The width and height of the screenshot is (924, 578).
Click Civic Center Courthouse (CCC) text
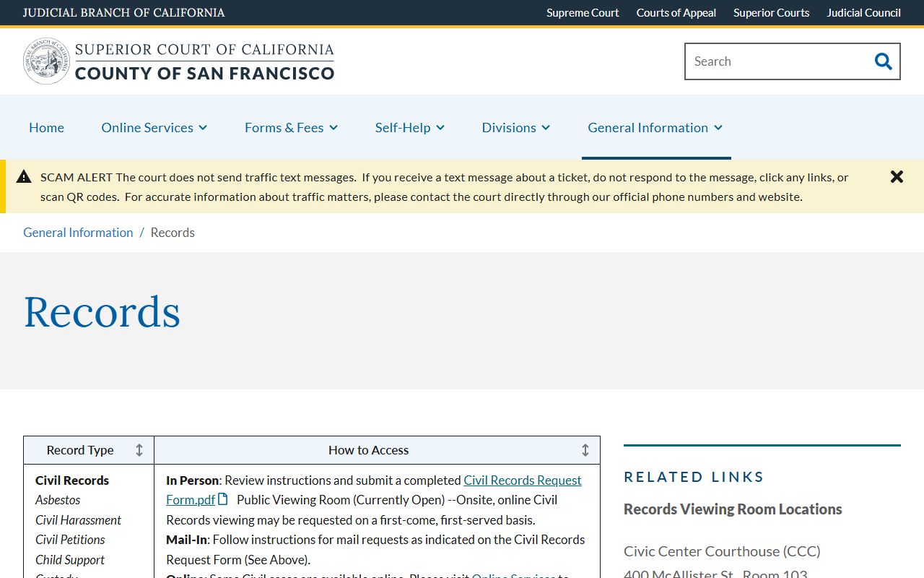[x=722, y=551]
